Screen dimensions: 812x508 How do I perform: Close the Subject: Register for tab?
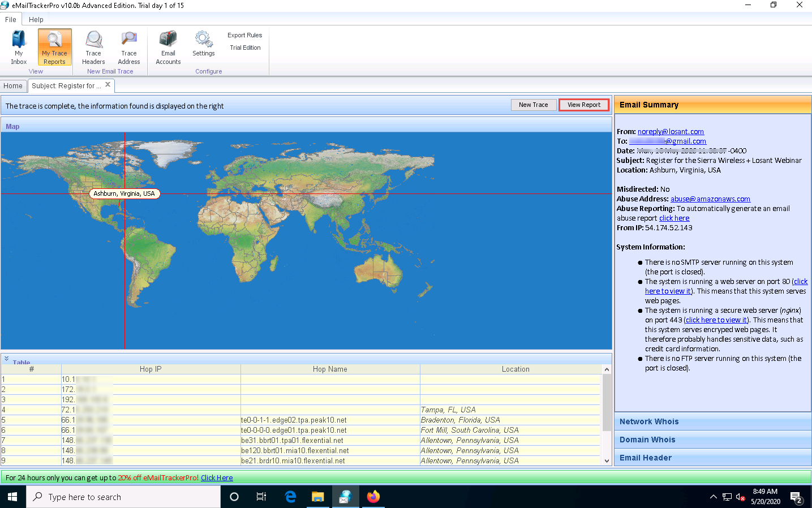click(x=108, y=85)
